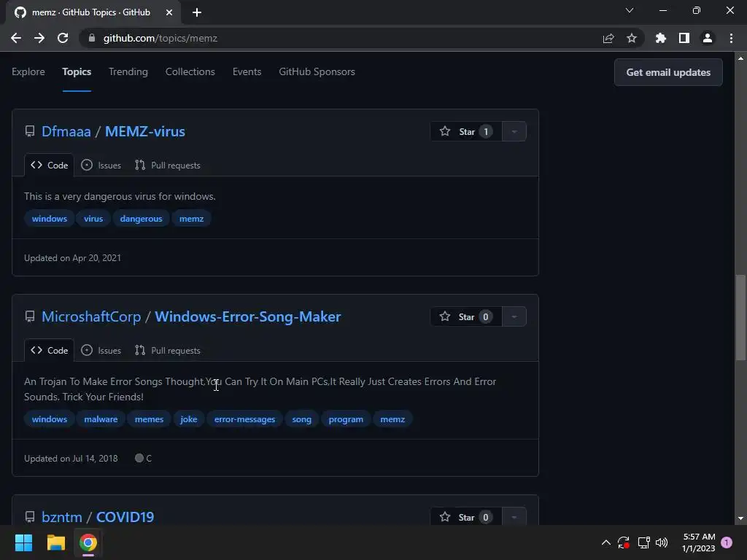The image size is (747, 560).
Task: Click the page vertical scrollbar thumb
Action: (740, 317)
